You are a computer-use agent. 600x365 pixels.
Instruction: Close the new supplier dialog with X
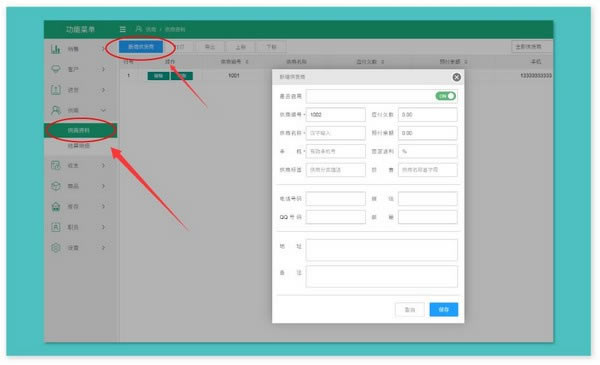(456, 77)
